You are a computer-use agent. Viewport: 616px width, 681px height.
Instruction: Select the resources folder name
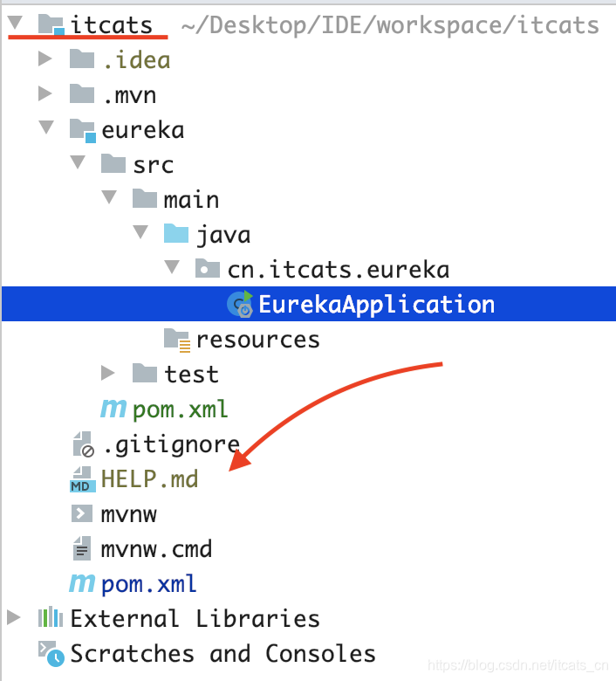tap(258, 340)
